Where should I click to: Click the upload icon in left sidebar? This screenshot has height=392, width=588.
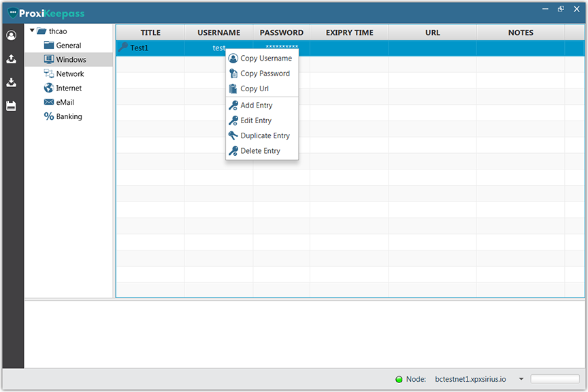11,59
